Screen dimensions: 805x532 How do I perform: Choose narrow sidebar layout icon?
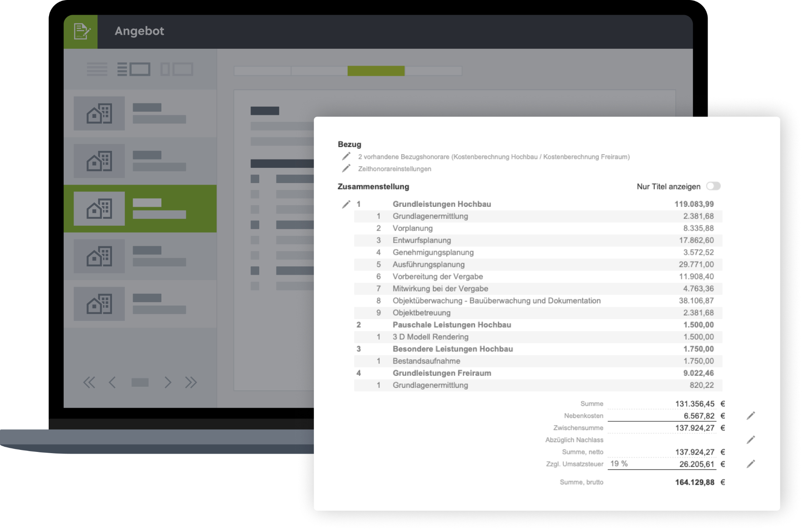[x=177, y=69]
